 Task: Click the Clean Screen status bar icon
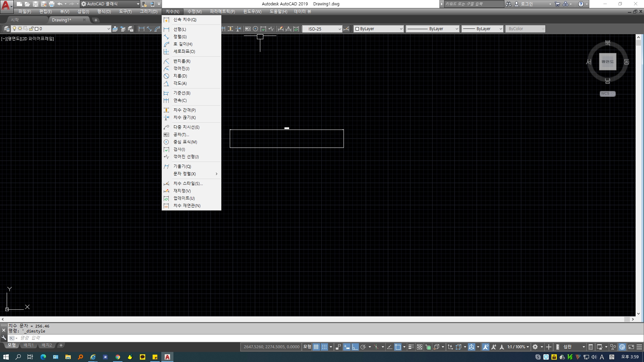(631, 347)
